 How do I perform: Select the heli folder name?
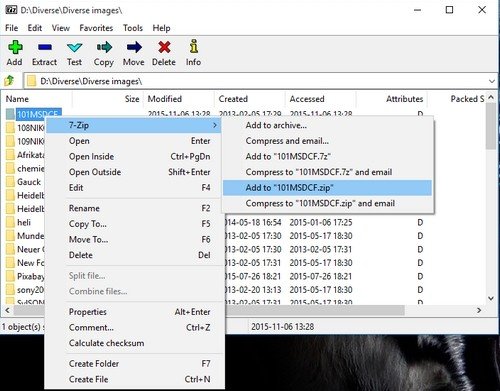click(24, 222)
